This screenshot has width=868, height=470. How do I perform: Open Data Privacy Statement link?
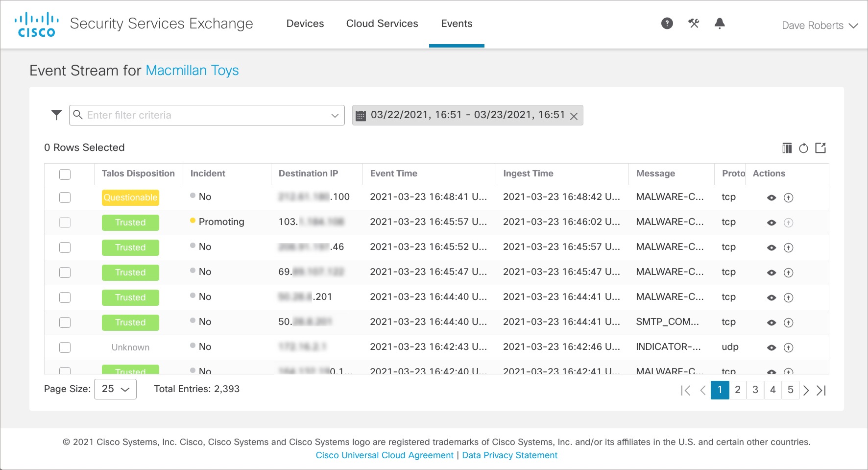(x=509, y=455)
